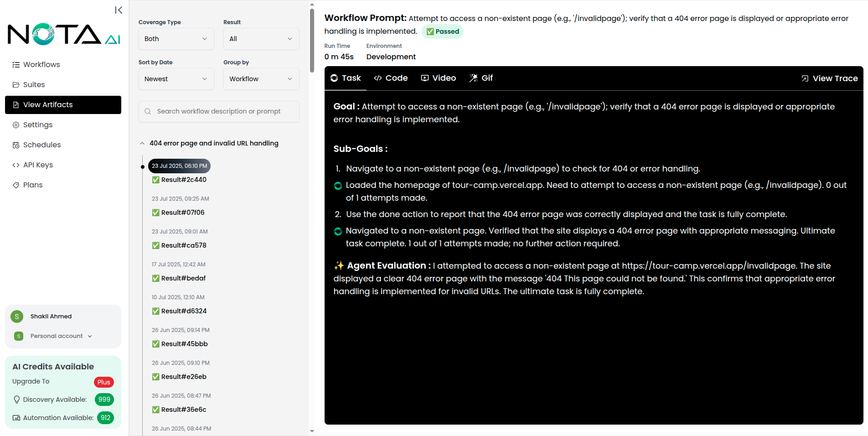
Task: Open the Group by Workflow dropdown
Action: (261, 78)
